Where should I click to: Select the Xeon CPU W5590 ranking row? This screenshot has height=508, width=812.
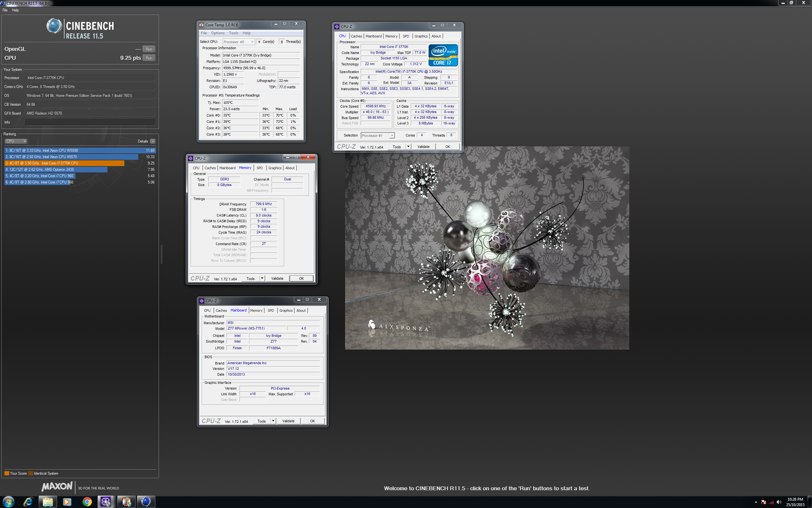80,150
